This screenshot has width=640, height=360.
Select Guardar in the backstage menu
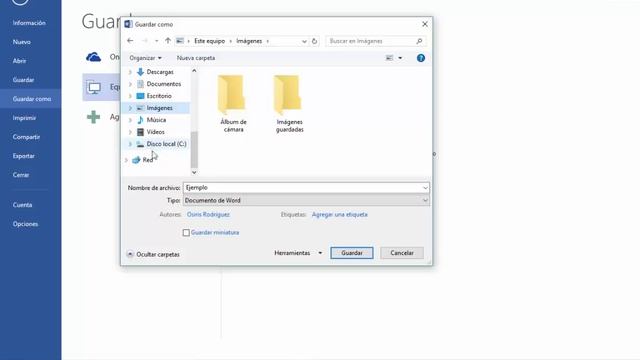23,80
